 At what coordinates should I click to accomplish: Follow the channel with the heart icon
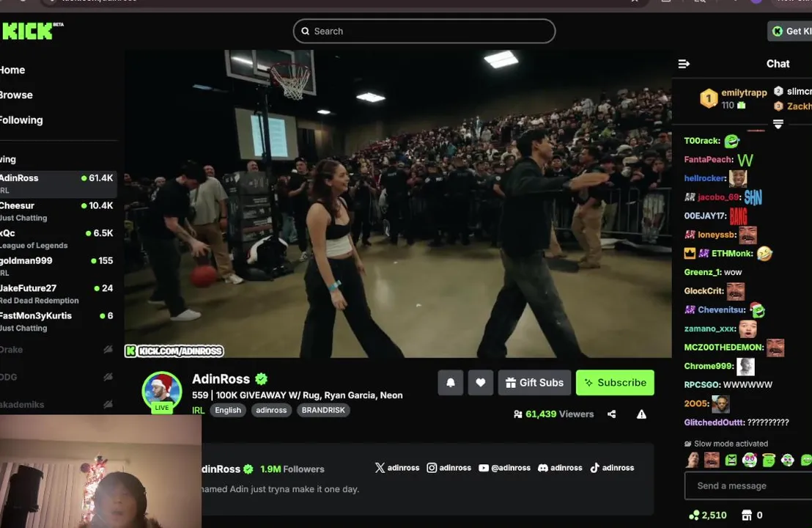481,382
